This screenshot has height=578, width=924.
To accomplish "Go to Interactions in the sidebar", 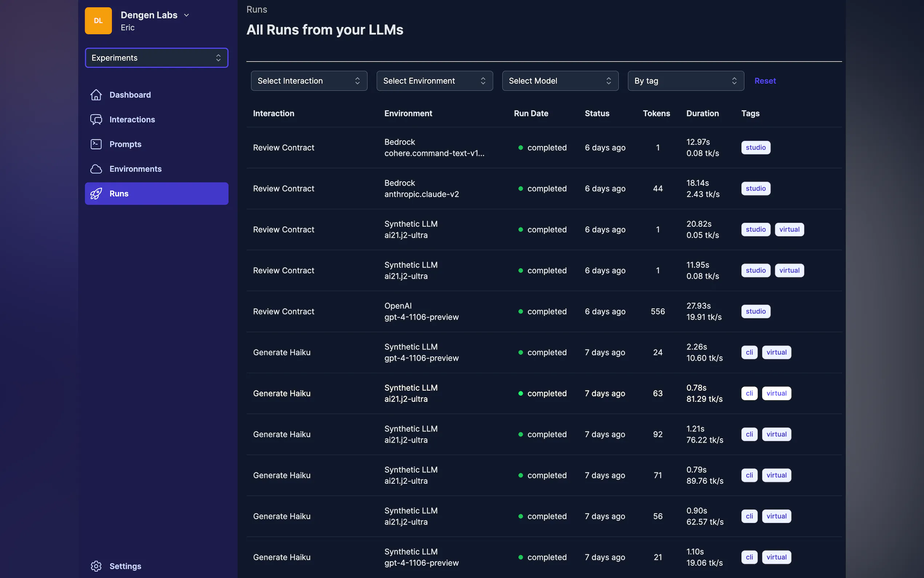I will click(132, 120).
